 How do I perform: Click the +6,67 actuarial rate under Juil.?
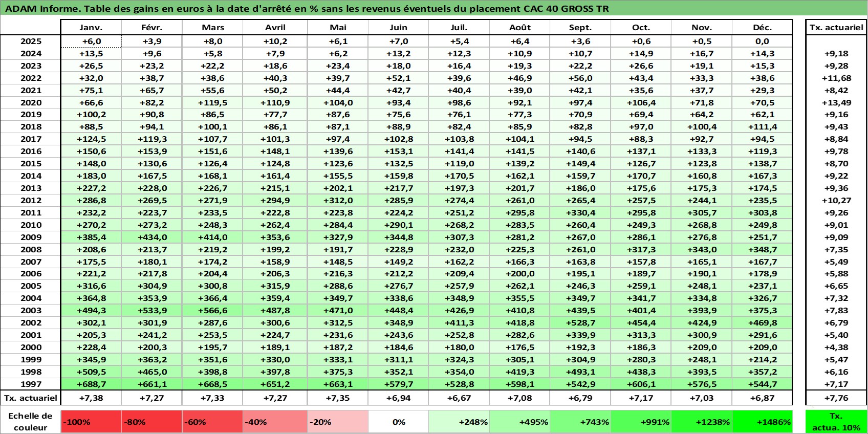pyautogui.click(x=459, y=398)
